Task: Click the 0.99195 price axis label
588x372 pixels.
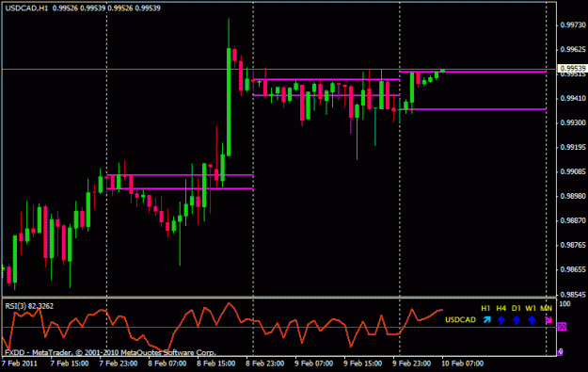Action: (x=573, y=147)
